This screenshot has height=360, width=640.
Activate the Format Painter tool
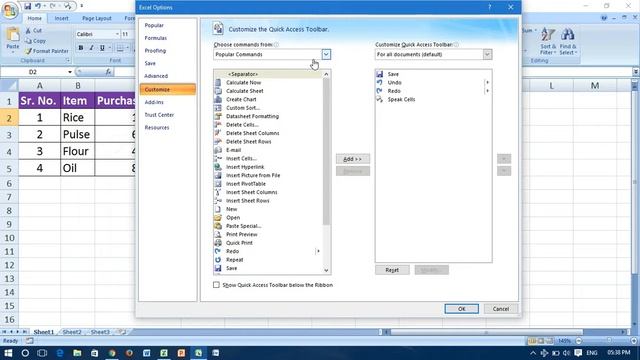tap(47, 51)
